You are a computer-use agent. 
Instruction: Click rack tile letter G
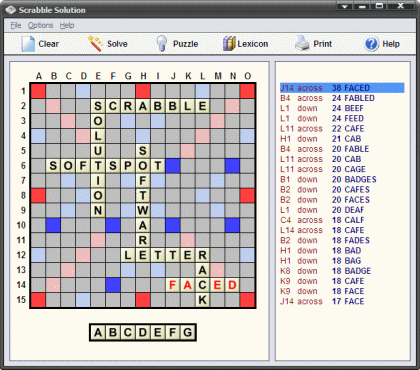[188, 332]
